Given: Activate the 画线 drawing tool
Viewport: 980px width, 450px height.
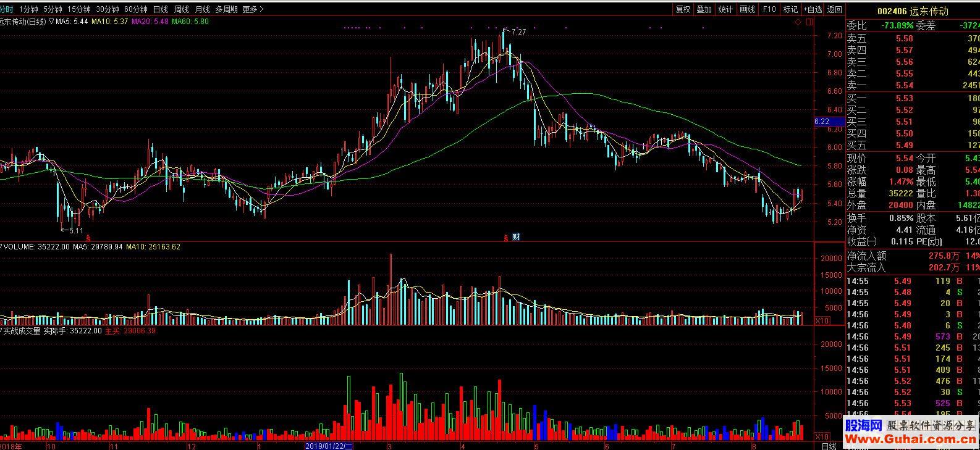Looking at the screenshot, I should point(748,9).
